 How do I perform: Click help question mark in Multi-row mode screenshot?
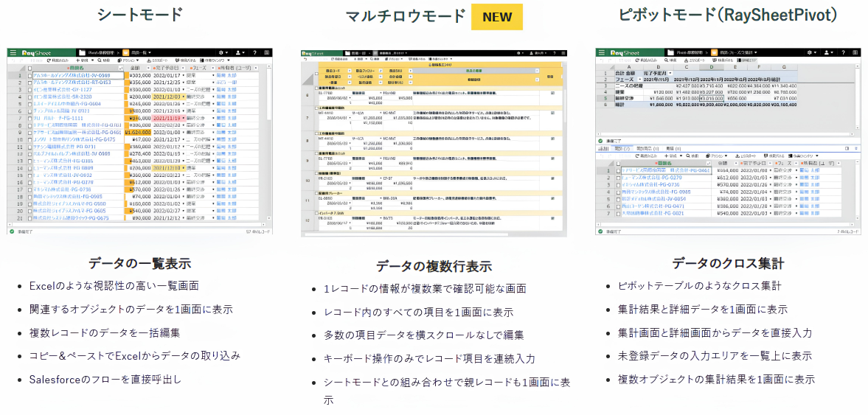pyautogui.click(x=555, y=53)
